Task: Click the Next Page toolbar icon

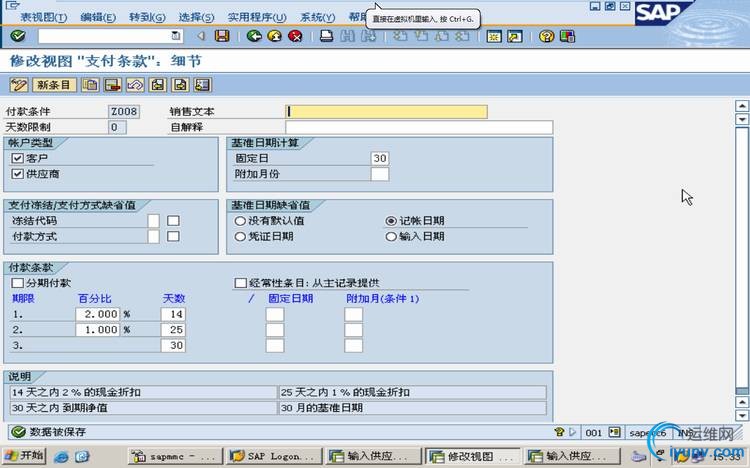Action: click(442, 36)
